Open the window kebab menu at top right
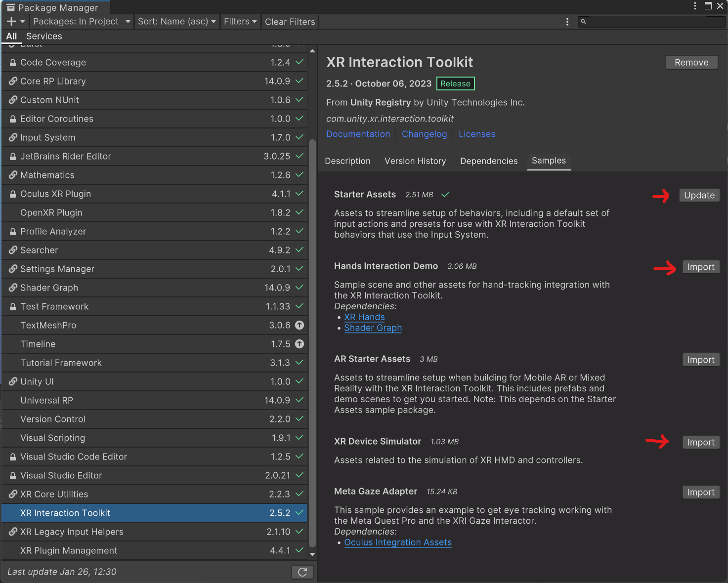728x583 pixels. [695, 6]
